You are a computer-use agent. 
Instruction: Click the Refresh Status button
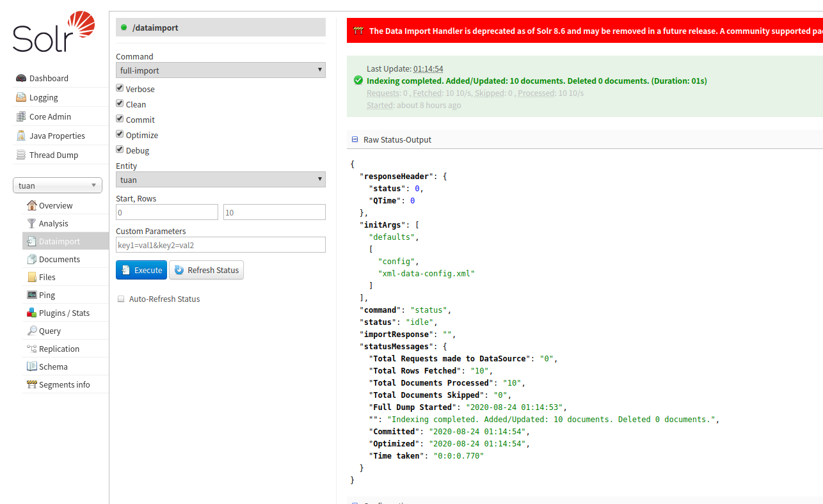(x=206, y=270)
